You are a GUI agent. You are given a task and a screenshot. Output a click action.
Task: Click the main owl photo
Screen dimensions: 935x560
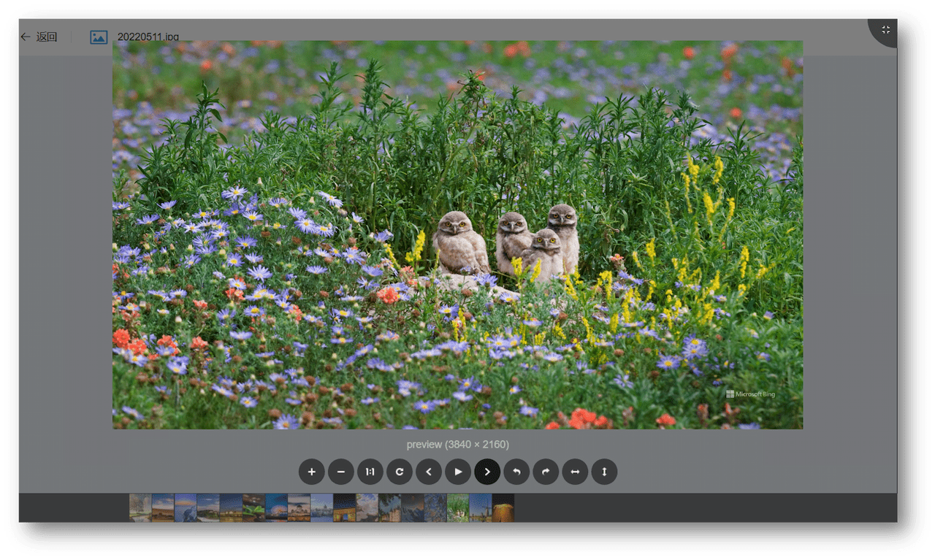pos(457,234)
